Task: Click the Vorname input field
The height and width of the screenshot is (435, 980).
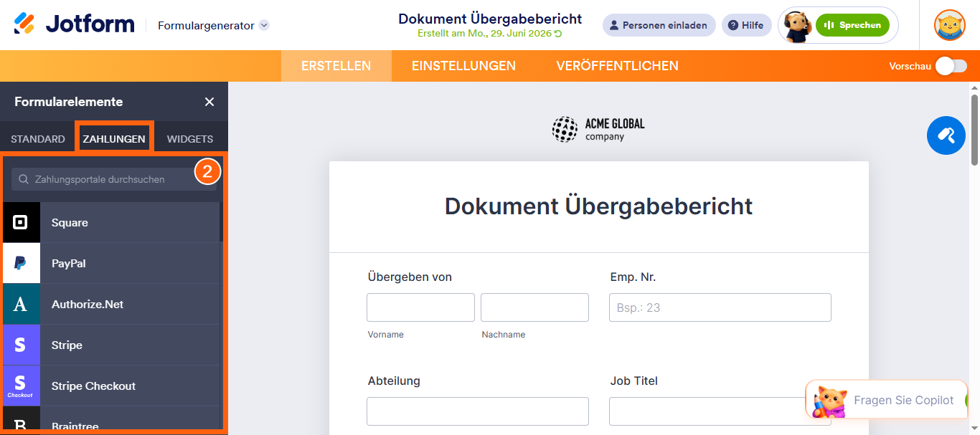Action: [x=420, y=307]
